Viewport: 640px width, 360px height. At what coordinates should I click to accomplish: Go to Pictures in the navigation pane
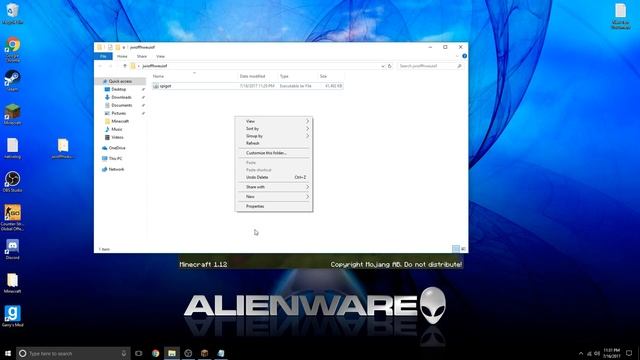click(x=119, y=113)
